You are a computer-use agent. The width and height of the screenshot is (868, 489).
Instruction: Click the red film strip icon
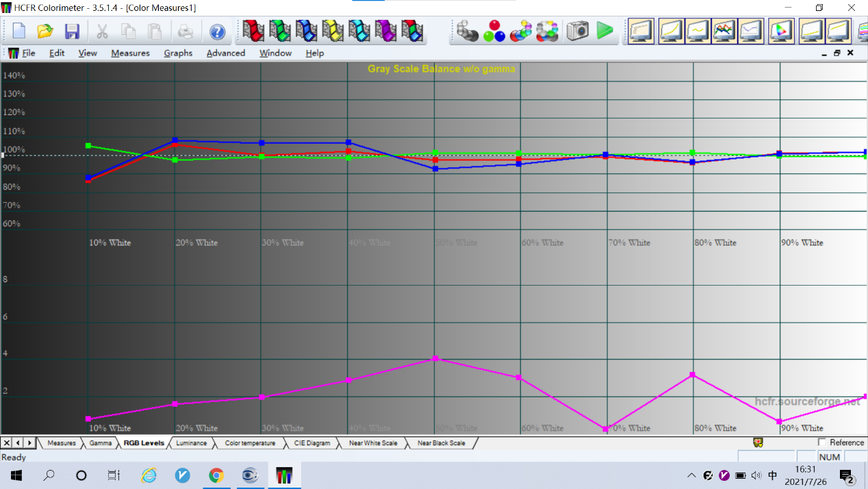(253, 32)
